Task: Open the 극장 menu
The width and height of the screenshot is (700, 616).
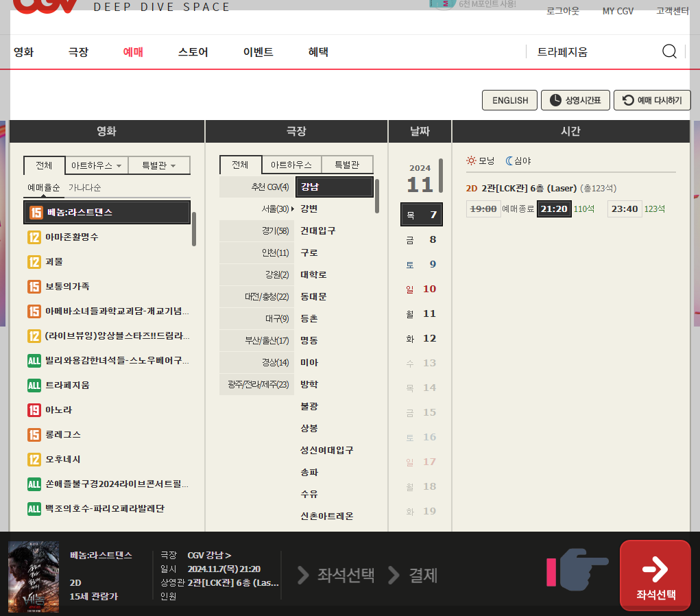Action: coord(78,52)
